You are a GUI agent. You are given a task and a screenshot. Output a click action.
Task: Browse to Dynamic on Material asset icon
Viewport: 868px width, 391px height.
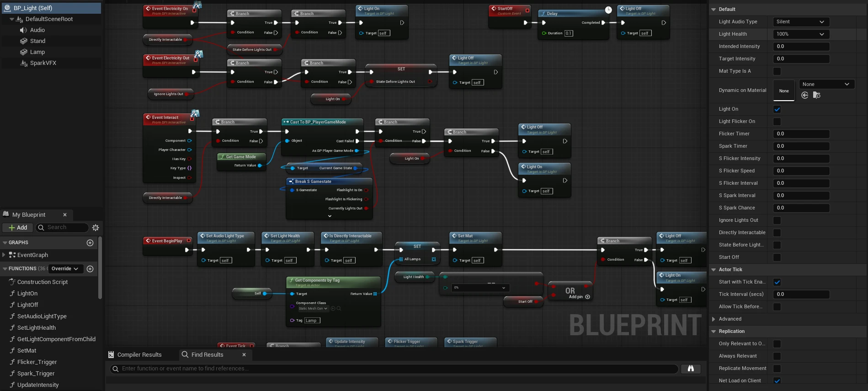click(817, 95)
